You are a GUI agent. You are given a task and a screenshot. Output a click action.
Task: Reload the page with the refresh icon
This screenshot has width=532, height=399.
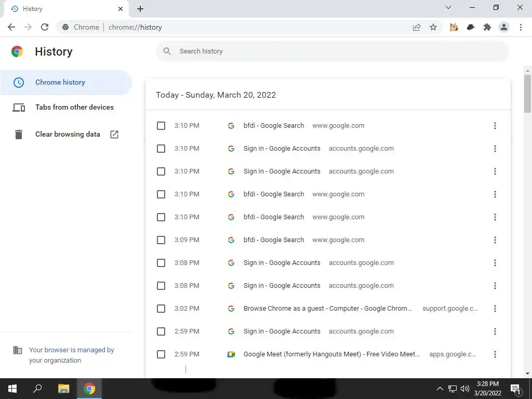(45, 27)
